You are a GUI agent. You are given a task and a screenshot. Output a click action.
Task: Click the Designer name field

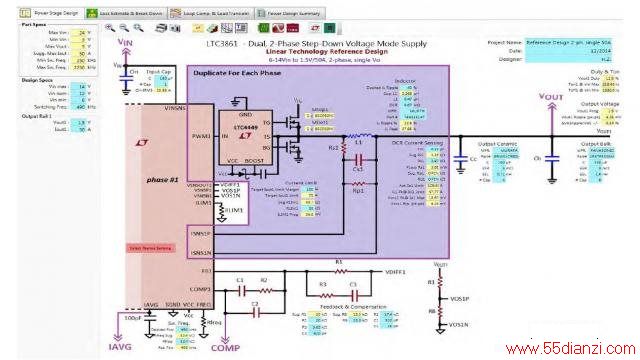click(x=568, y=59)
